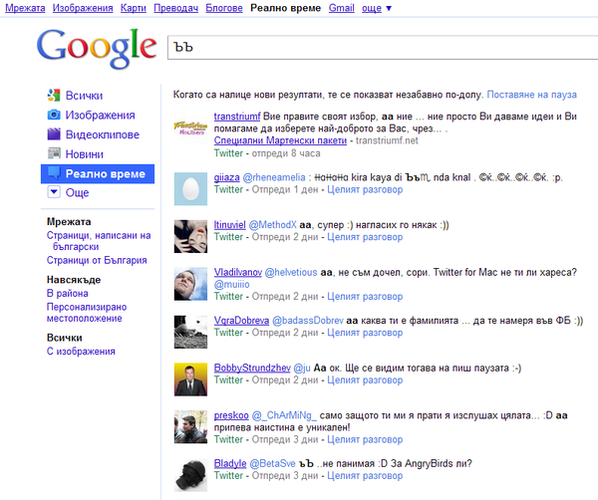The width and height of the screenshot is (598, 500).
Task: Open the още dropdown in top bar
Action: pyautogui.click(x=377, y=8)
